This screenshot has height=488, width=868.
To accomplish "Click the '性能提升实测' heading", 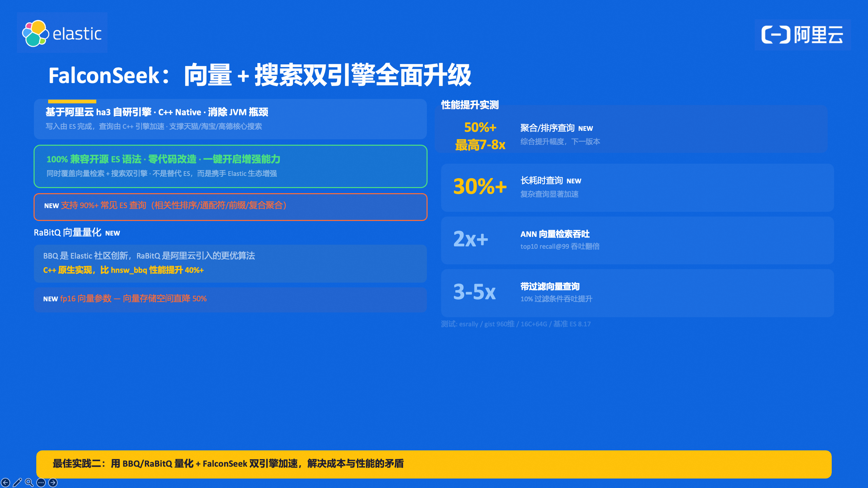I will (470, 105).
